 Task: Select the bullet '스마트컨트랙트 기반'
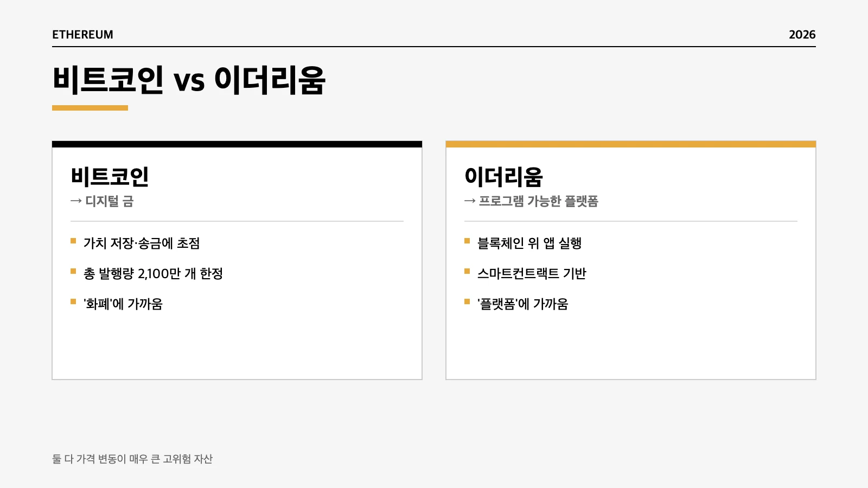[532, 273]
